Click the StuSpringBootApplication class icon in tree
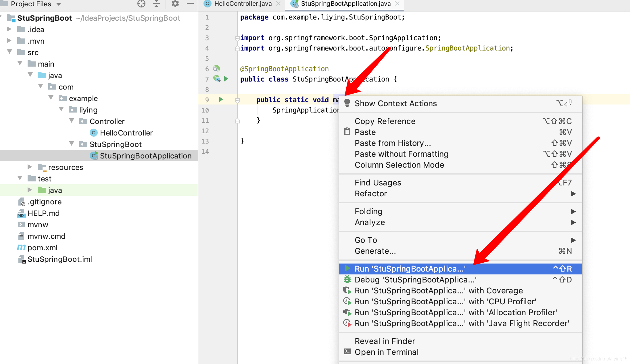Image resolution: width=630 pixels, height=364 pixels. (94, 156)
